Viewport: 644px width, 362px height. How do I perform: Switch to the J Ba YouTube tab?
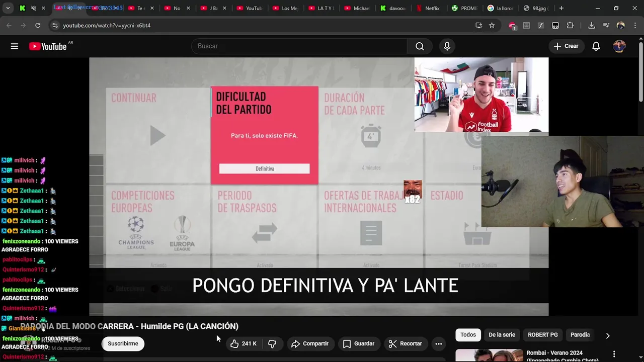click(214, 8)
